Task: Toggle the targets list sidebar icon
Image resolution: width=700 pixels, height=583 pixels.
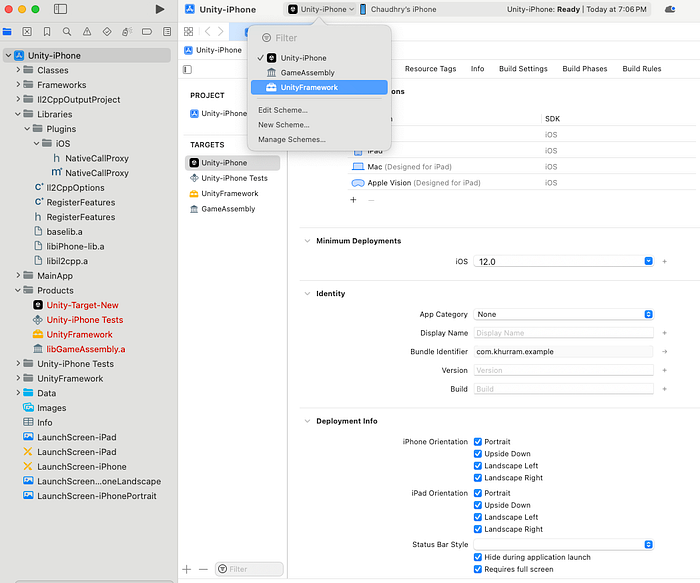Action: click(x=188, y=69)
